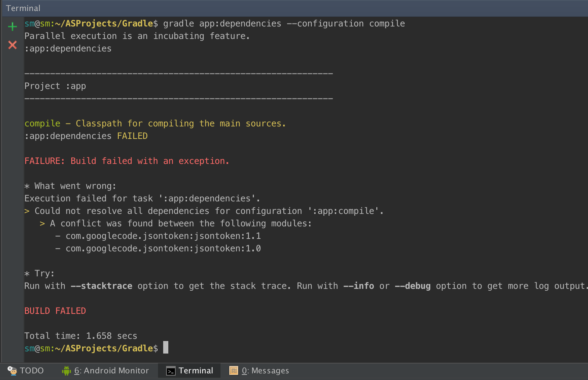Screen dimensions: 588x380
Task: Show the Messages tool window
Action: pos(265,370)
